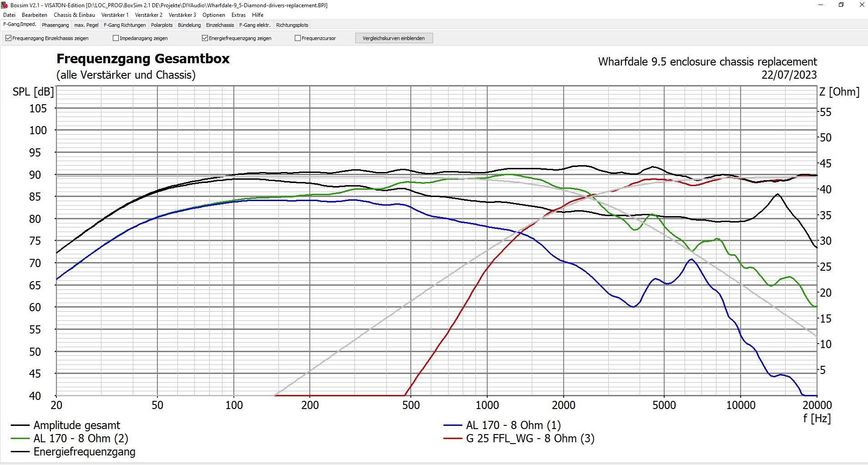Switch to the F-Gang elektr. tab
Screen dimensions: 868x465
click(255, 25)
